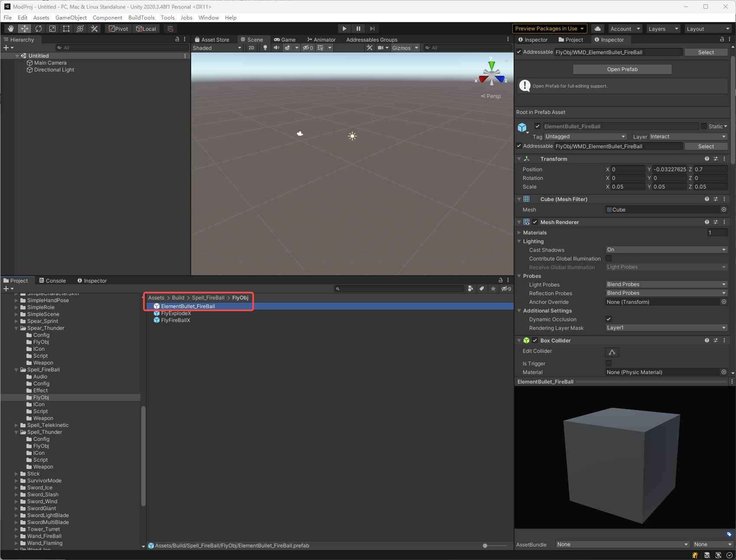Open Transform component help icon
The height and width of the screenshot is (560, 736).
pyautogui.click(x=707, y=159)
